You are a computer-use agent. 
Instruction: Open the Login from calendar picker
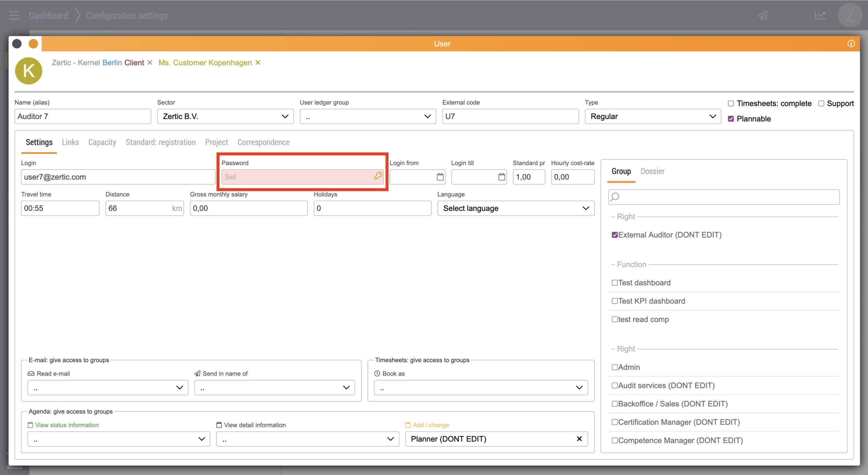point(440,177)
